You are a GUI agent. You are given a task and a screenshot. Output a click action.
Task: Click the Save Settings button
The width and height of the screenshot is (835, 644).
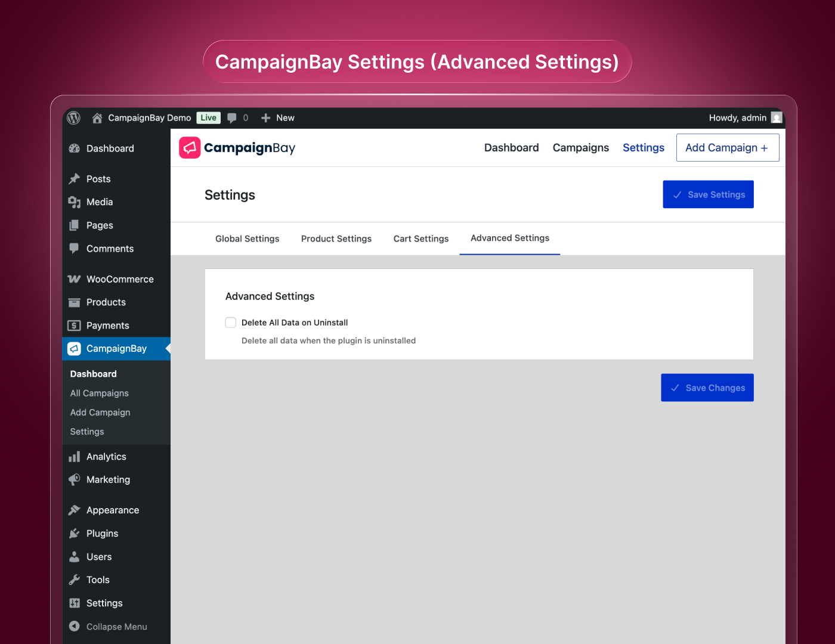click(x=709, y=194)
